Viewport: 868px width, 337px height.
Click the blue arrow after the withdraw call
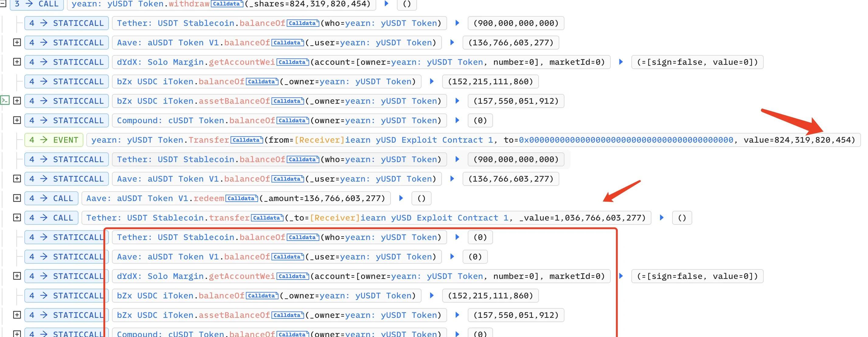point(387,4)
